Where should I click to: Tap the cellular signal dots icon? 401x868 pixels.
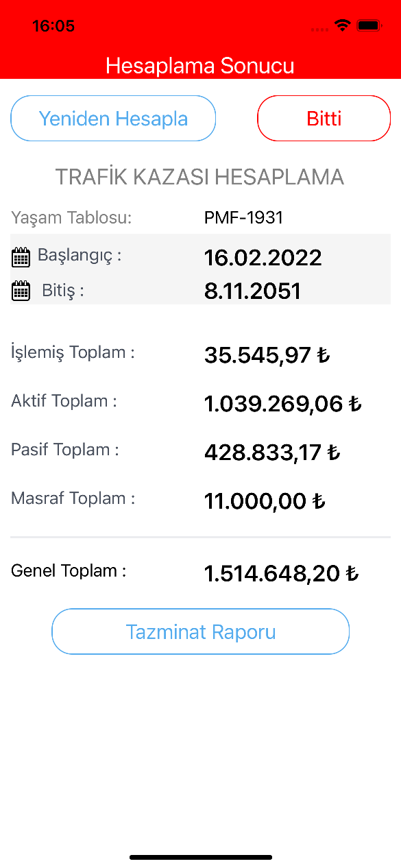pos(319,29)
